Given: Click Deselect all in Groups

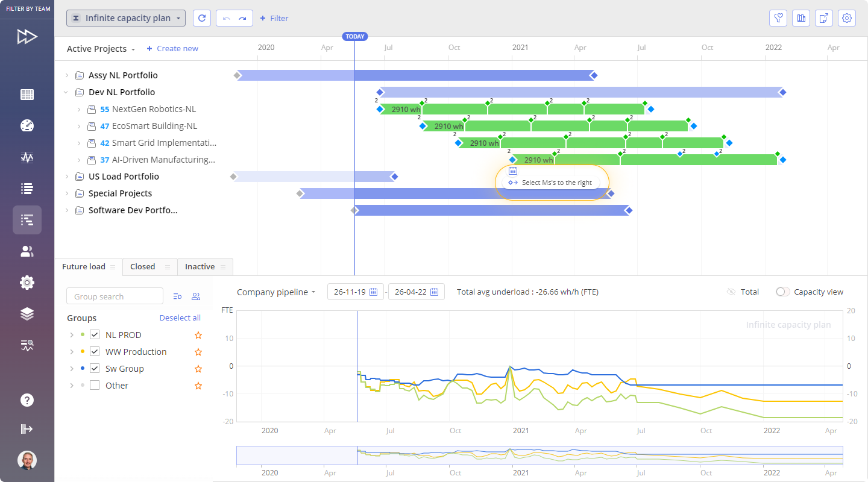Looking at the screenshot, I should (180, 318).
